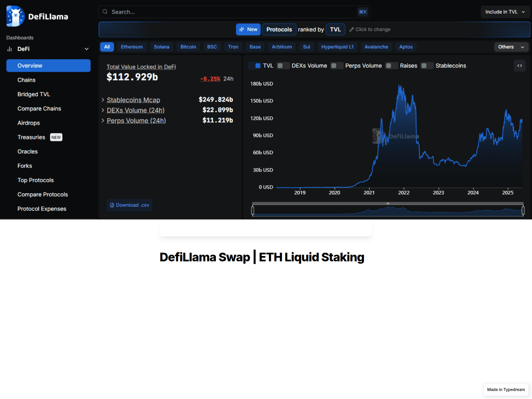
Task: Switch to the Base chain tab
Action: 255,47
